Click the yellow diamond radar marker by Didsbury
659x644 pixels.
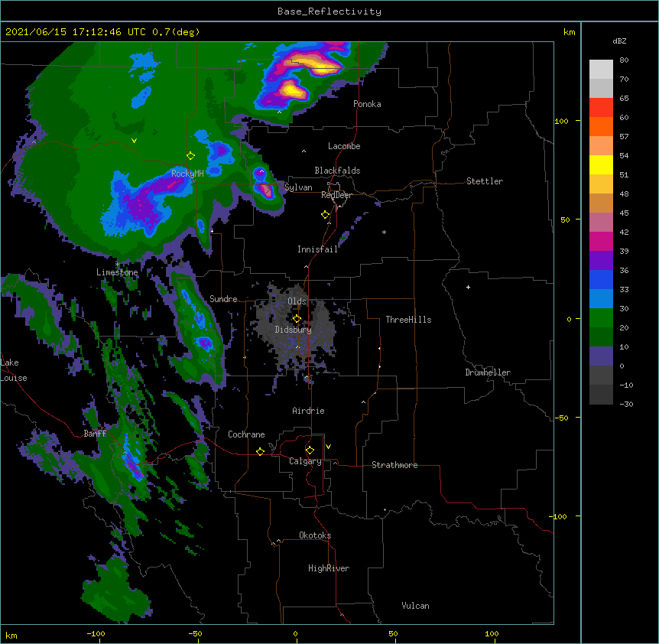click(297, 319)
